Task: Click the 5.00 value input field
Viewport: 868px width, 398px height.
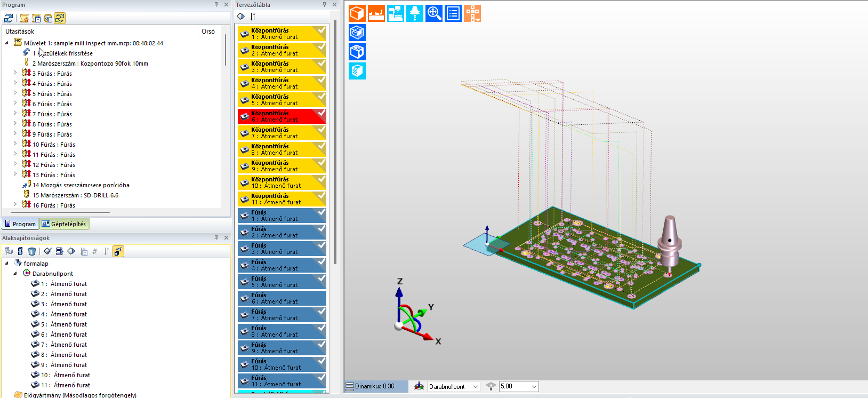Action: 515,387
